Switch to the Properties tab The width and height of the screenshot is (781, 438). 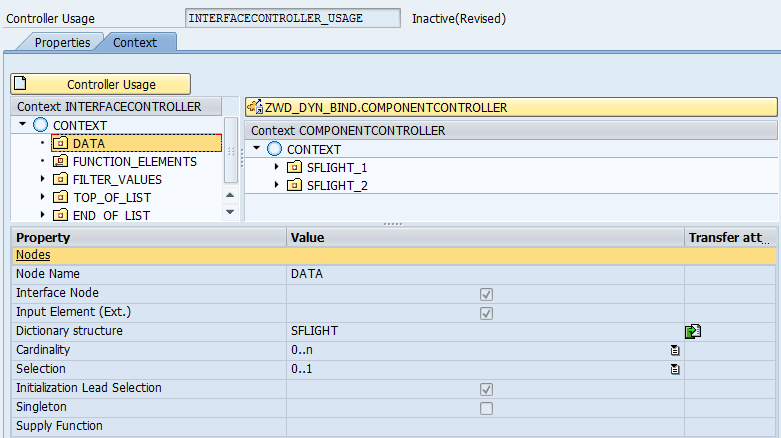[62, 42]
